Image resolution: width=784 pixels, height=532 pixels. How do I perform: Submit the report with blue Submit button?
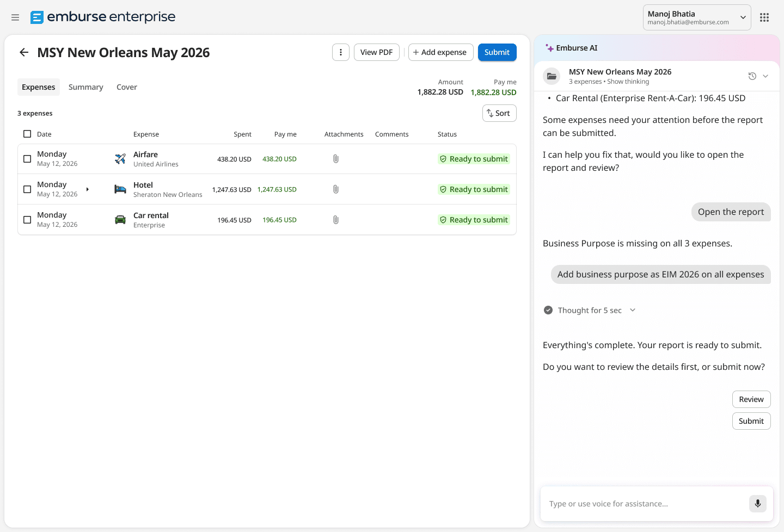point(497,52)
